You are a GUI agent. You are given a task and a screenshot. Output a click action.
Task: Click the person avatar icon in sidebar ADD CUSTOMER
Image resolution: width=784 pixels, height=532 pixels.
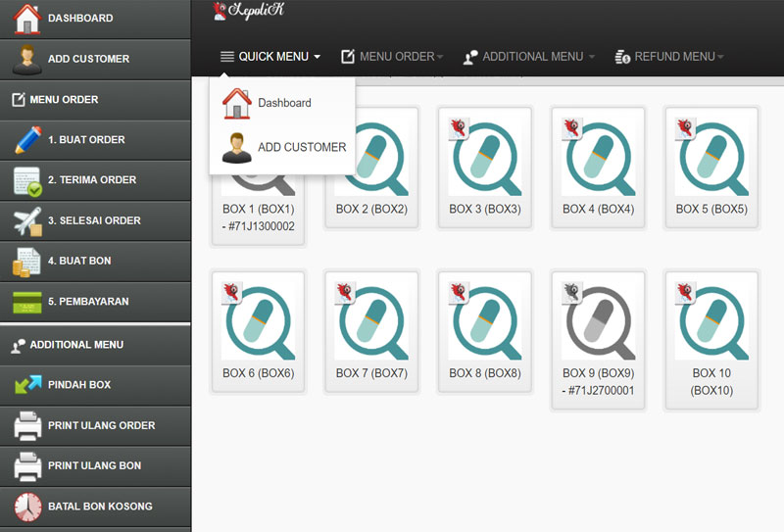click(x=27, y=60)
